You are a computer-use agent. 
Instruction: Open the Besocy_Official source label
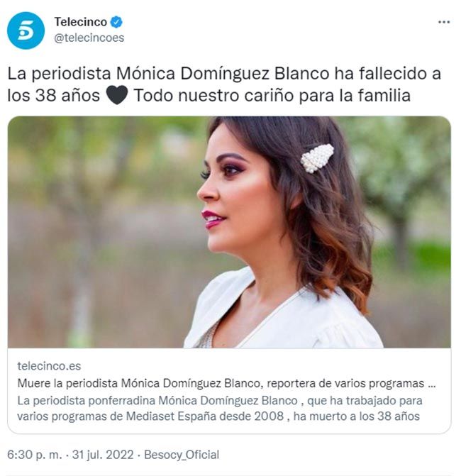point(182,455)
